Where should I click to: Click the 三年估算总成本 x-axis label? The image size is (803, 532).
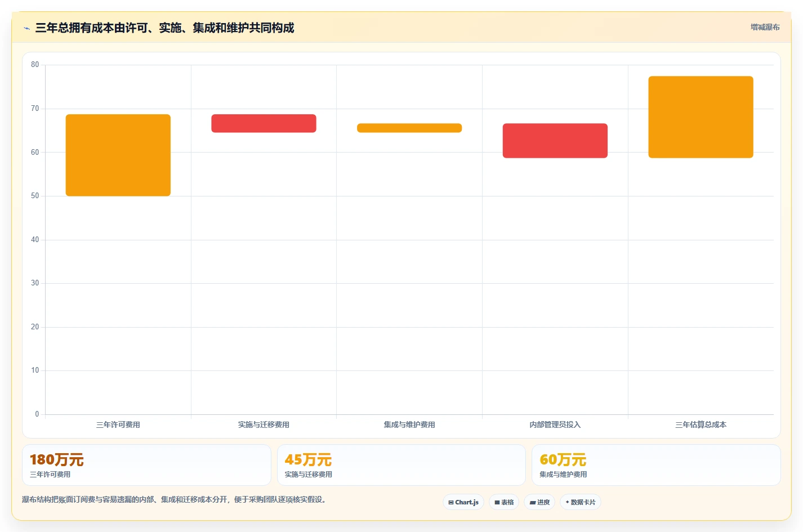(701, 424)
